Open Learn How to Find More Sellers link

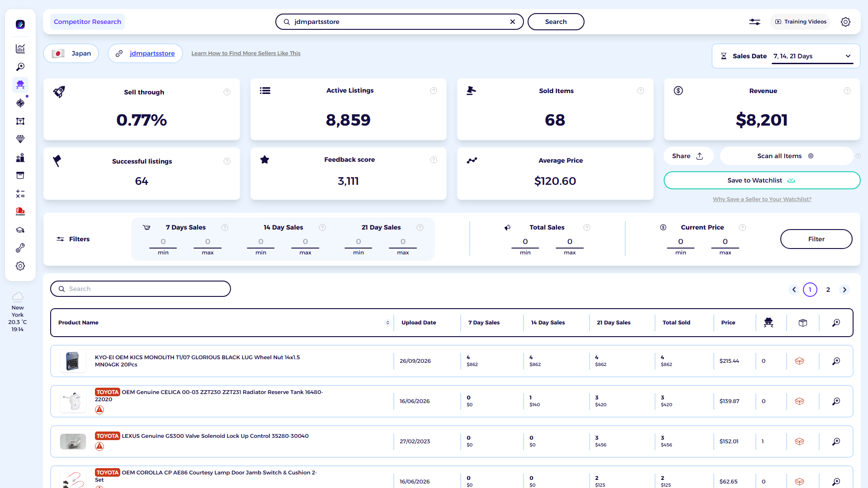(x=246, y=53)
